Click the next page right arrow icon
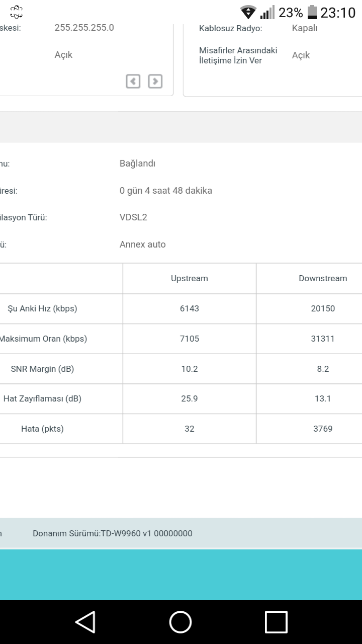This screenshot has height=644, width=362. pos(155,81)
